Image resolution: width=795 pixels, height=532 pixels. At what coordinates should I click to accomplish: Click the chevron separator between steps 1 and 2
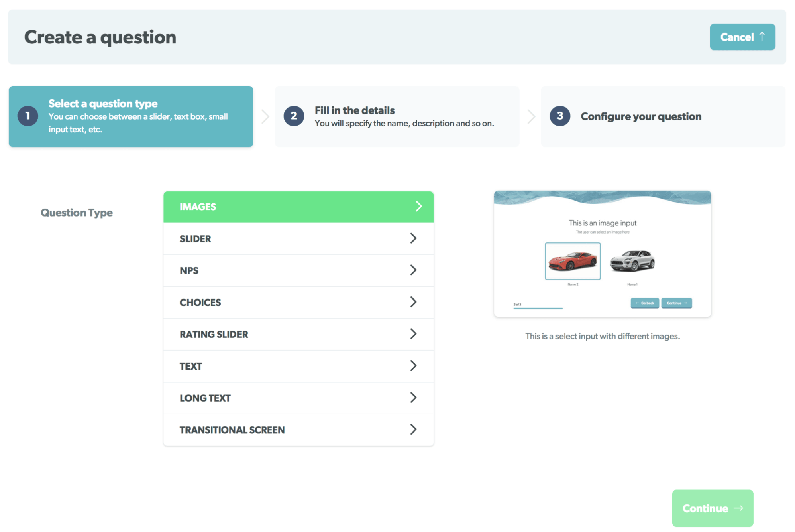(265, 116)
